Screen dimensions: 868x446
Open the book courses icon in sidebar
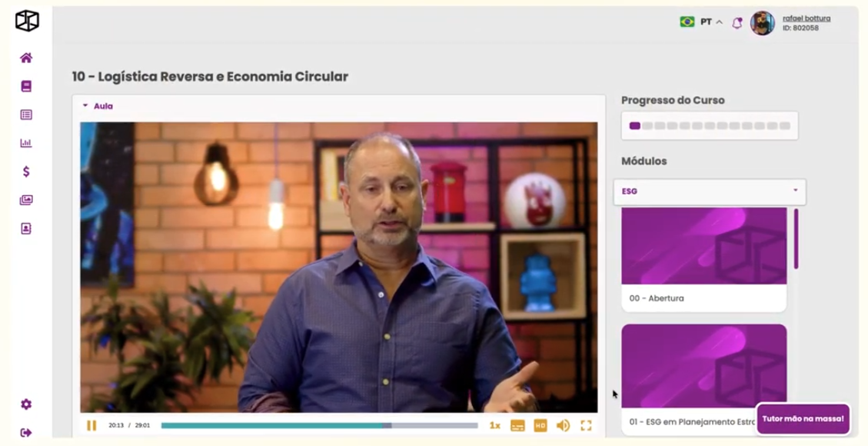coord(26,86)
